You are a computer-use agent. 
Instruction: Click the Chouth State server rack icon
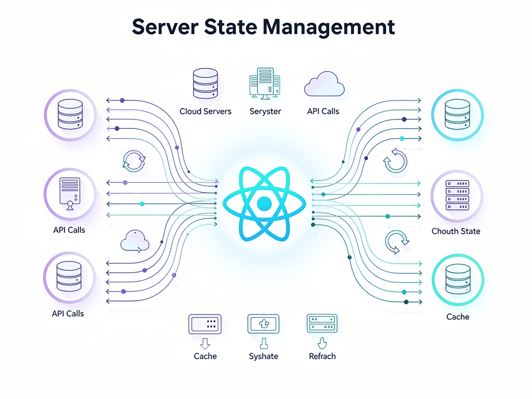click(x=457, y=195)
